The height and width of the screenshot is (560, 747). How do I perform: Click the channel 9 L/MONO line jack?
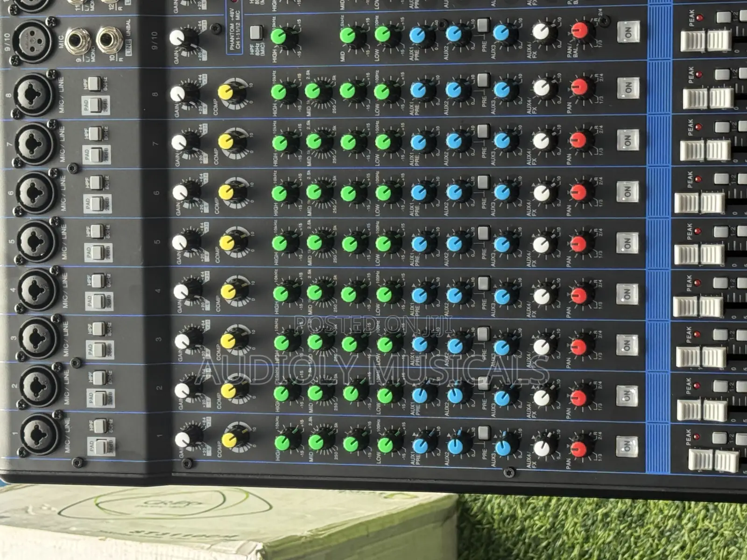tap(79, 40)
